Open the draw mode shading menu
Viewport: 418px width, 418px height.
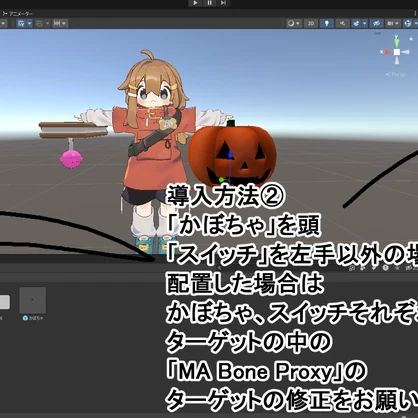pyautogui.click(x=294, y=23)
